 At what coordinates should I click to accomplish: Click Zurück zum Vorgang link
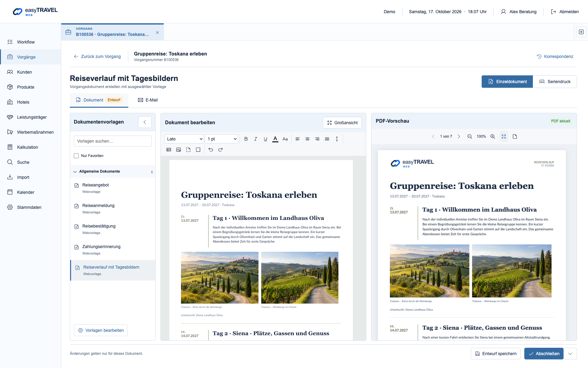[97, 56]
